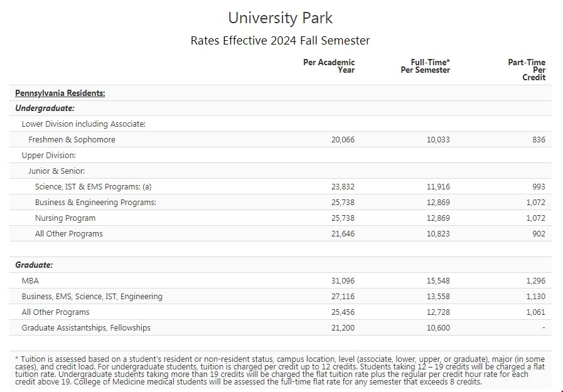The image size is (563, 392).
Task: Click the 20,066 academic year value
Action: 343,140
